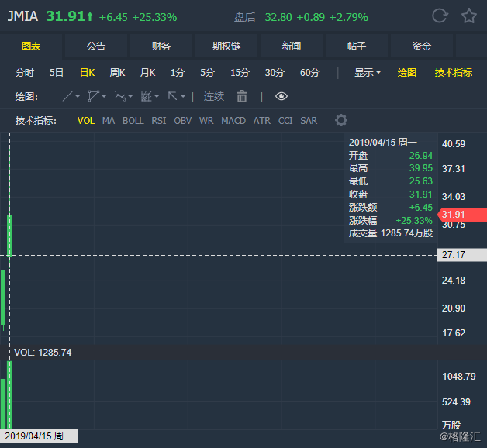Click the 盘后 after-hours price 32.80
The height and width of the screenshot is (448, 487).
(278, 17)
